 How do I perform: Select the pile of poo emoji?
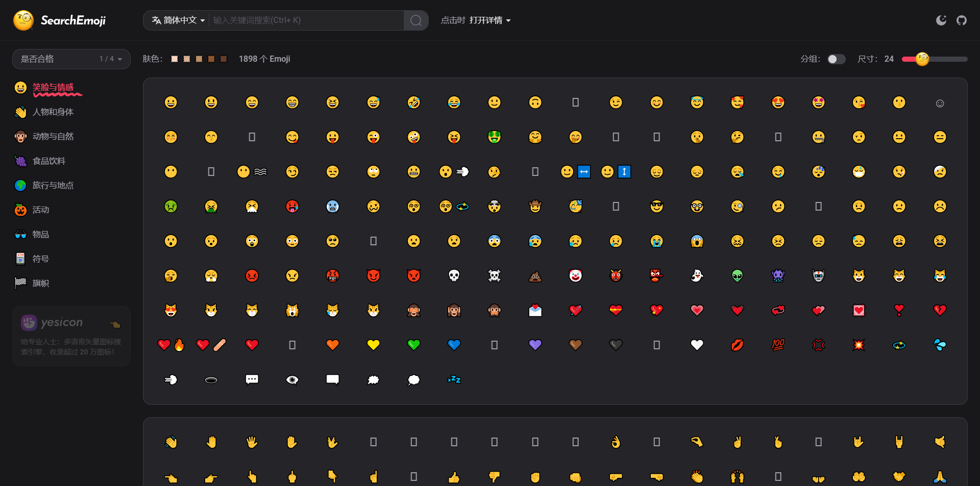pyautogui.click(x=535, y=276)
